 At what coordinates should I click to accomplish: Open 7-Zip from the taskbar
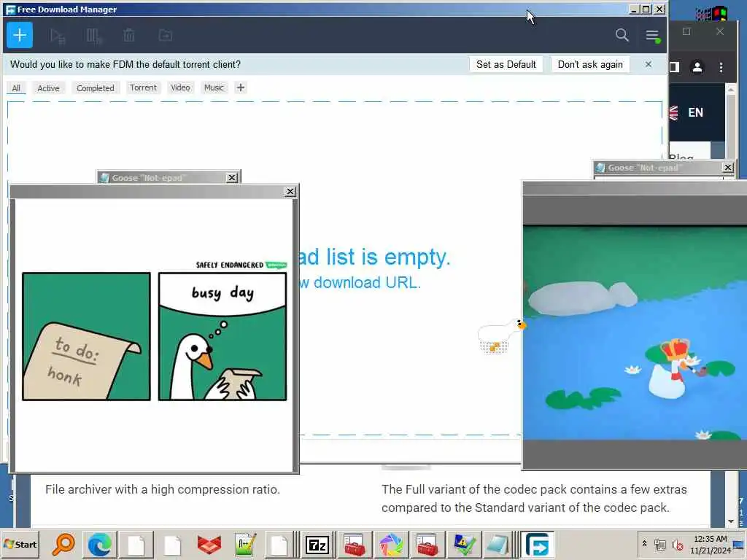click(318, 544)
